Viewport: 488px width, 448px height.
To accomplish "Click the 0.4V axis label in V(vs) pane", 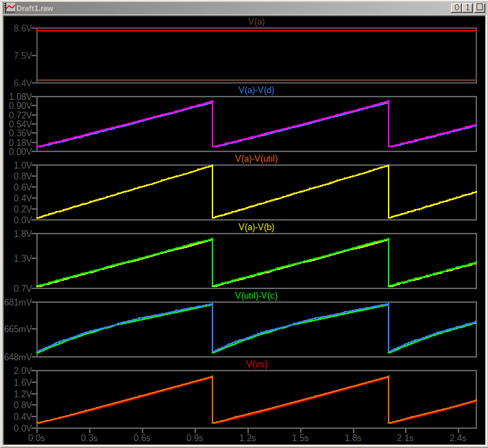I will pyautogui.click(x=23, y=416).
